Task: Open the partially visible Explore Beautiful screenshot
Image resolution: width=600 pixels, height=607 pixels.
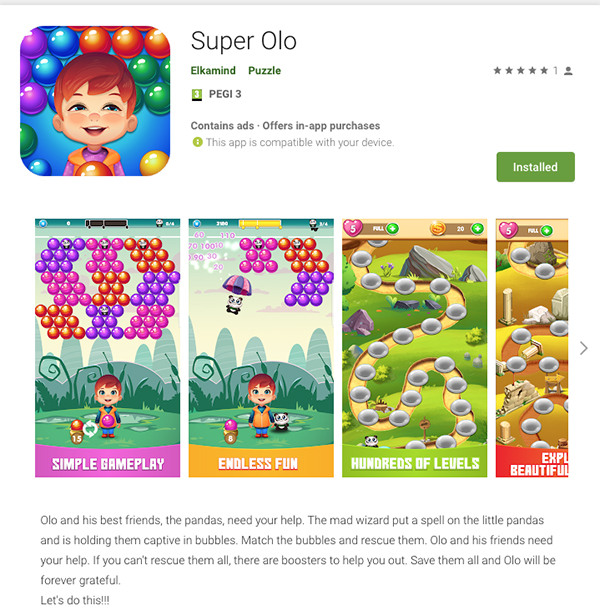Action: [532, 348]
